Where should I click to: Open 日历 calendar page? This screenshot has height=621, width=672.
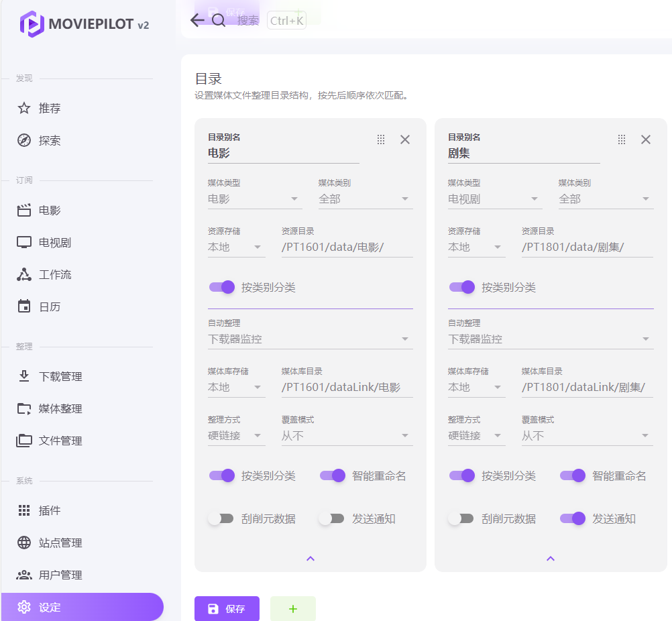click(x=50, y=307)
